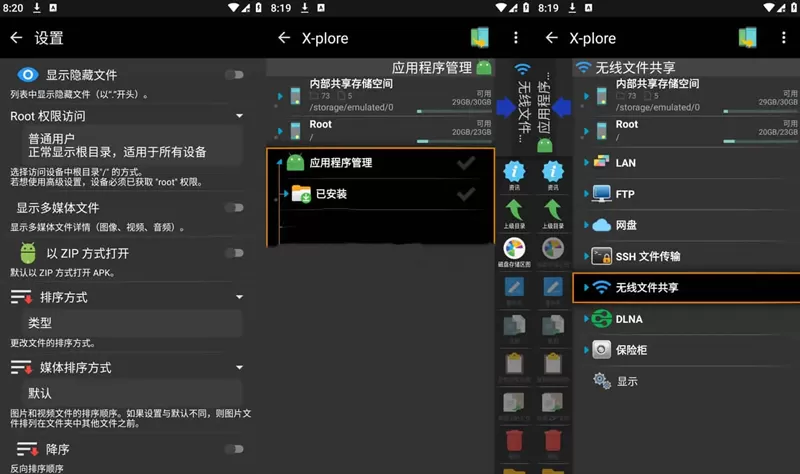Tap rotated 应用程序管 pane label with arrow
800x474 pixels.
pos(553,107)
